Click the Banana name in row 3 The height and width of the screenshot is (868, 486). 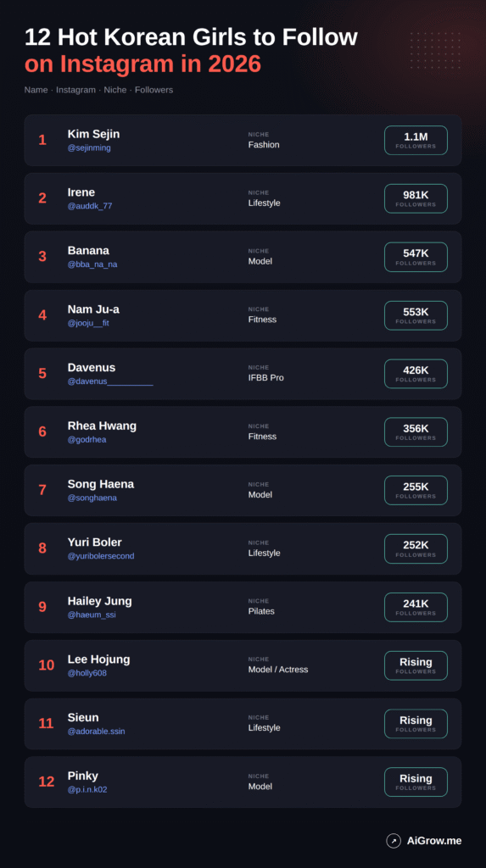tap(88, 250)
